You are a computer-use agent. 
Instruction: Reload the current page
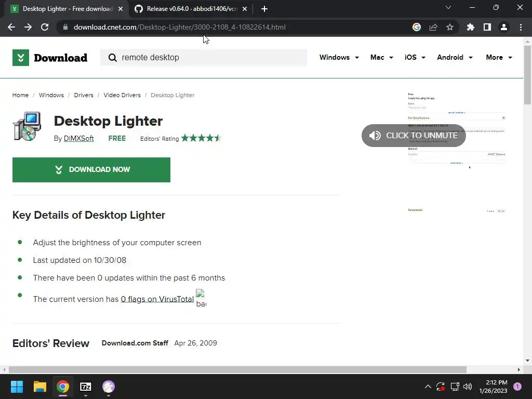(45, 27)
